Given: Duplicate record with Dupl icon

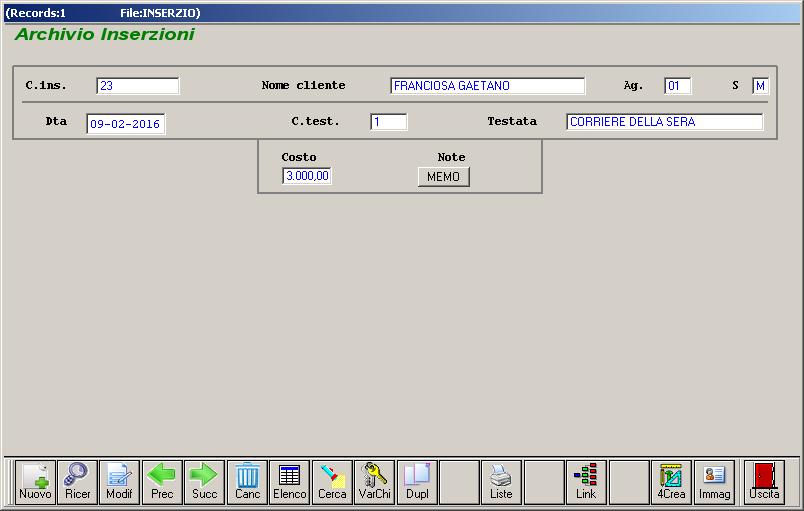Looking at the screenshot, I should tap(417, 482).
